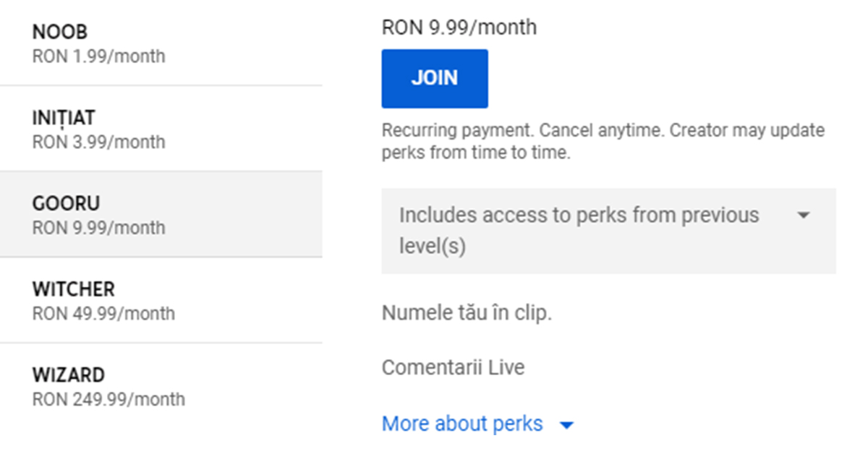
Task: Click RON 9.99/month price under GOORU
Action: (x=98, y=228)
